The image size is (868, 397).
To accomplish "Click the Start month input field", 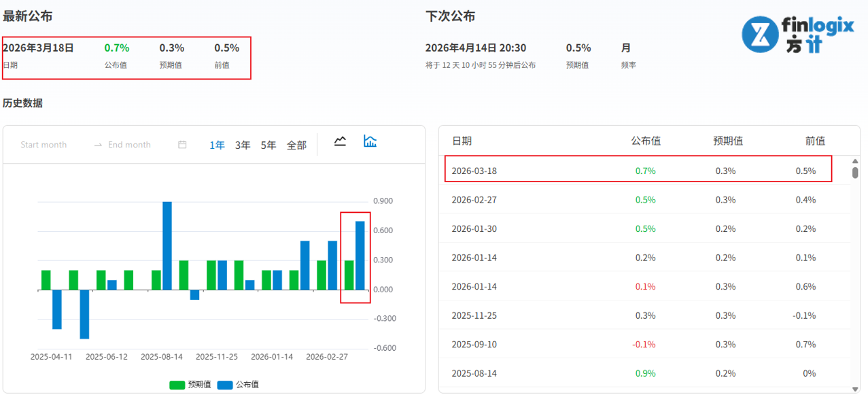I will (44, 145).
